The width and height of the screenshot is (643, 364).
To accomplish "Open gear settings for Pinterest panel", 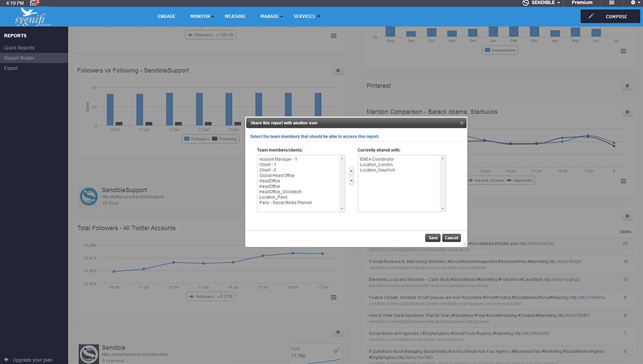I will 628,86.
